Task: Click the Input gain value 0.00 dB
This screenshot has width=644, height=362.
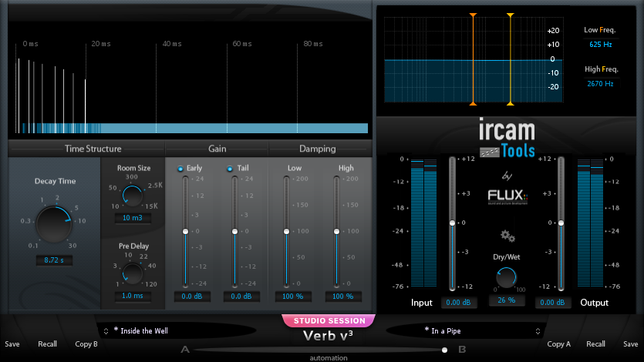Action: [x=458, y=303]
